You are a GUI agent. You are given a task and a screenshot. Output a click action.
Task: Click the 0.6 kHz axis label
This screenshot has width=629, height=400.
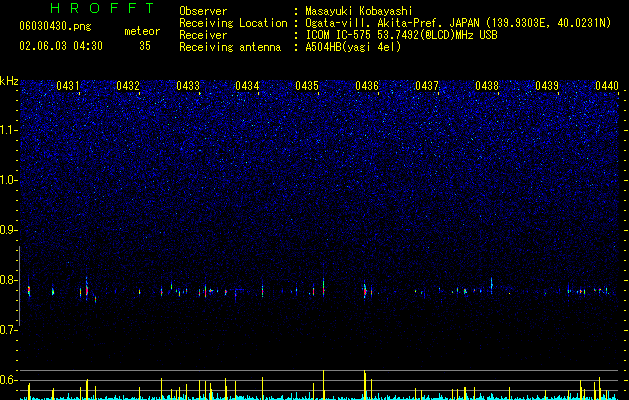coord(8,380)
